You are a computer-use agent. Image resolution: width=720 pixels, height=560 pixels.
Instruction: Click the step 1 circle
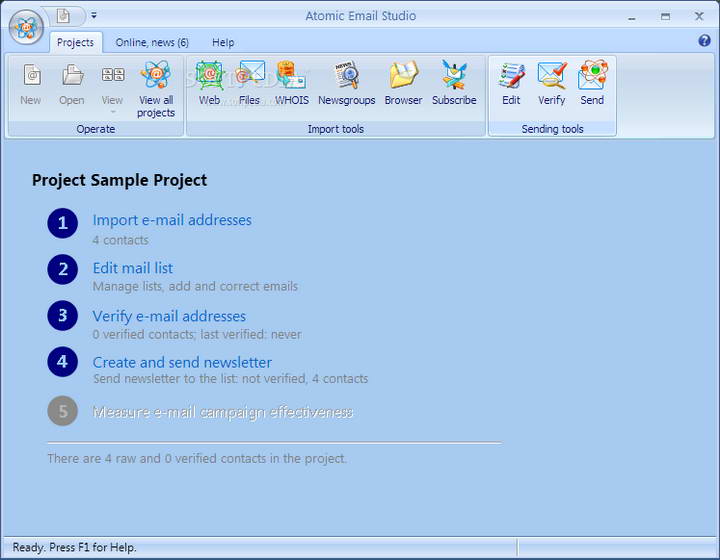coord(63,223)
